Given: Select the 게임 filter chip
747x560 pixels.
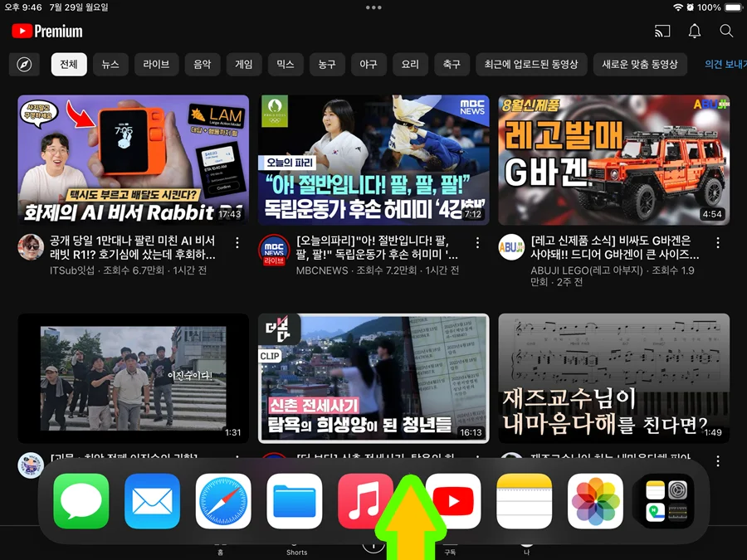Looking at the screenshot, I should [244, 64].
